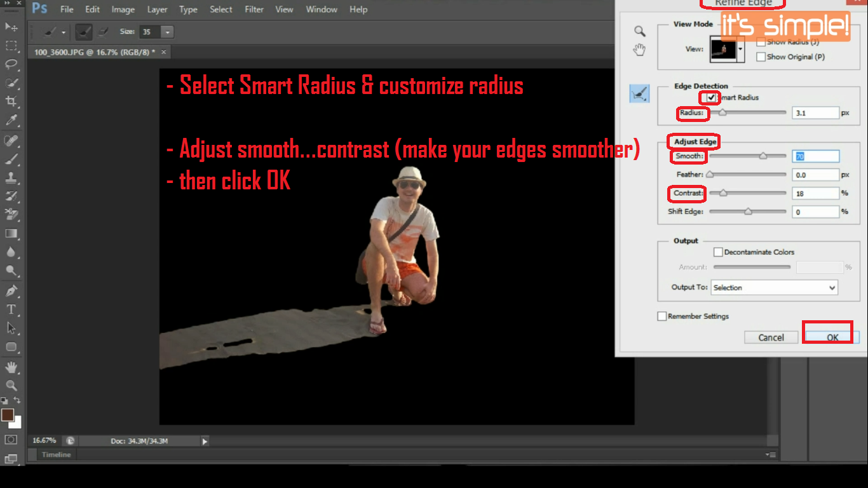
Task: Uncheck the Smart Radius checkbox
Action: click(712, 97)
